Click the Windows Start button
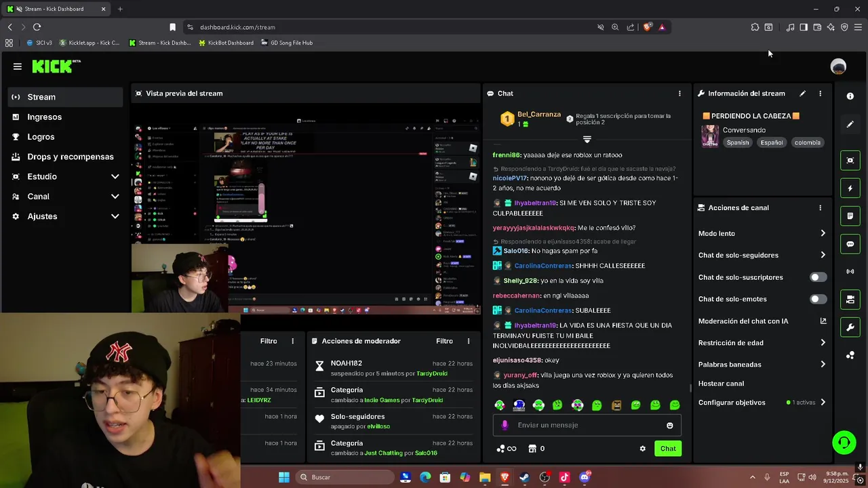The width and height of the screenshot is (868, 488). pos(284,477)
